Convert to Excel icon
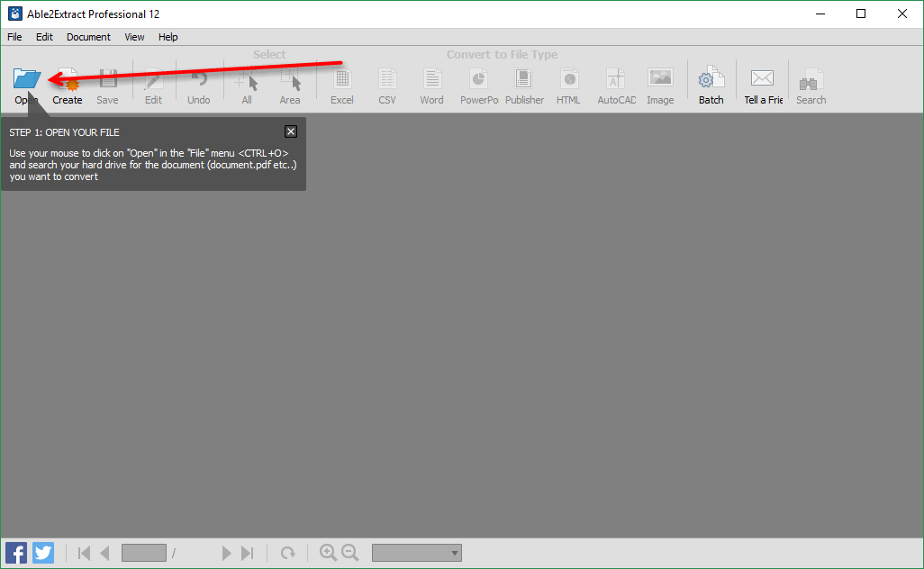The height and width of the screenshot is (569, 924). 342,79
